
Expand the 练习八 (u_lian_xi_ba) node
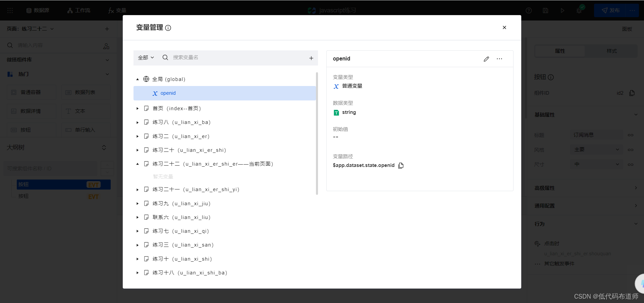point(138,123)
